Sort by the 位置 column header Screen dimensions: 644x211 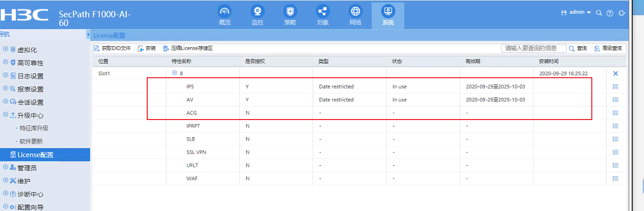103,61
